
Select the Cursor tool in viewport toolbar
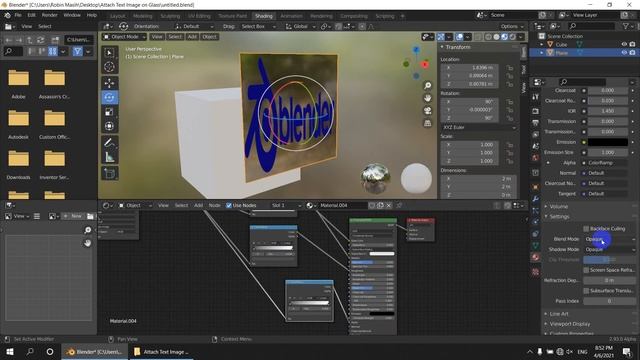[109, 67]
